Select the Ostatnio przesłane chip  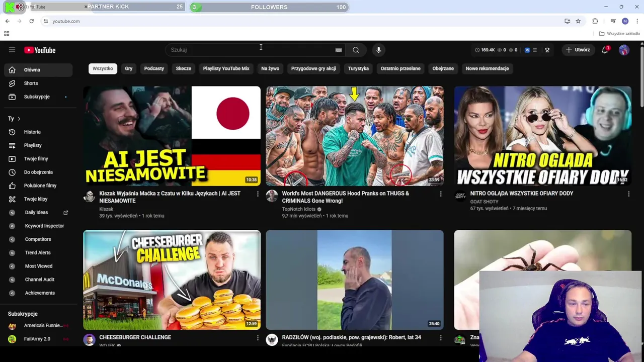pos(400,68)
